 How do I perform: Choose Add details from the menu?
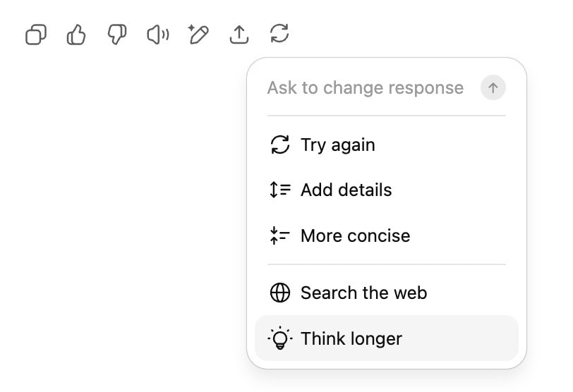(x=346, y=190)
